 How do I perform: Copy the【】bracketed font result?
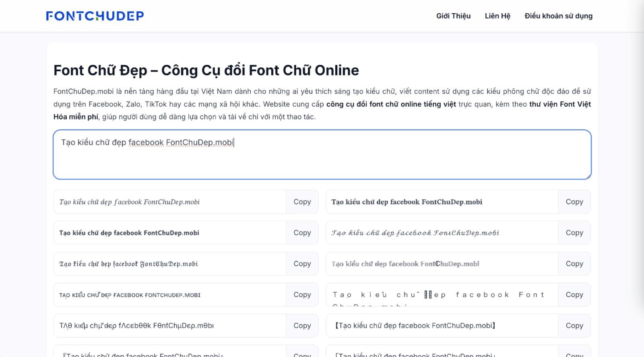coord(574,326)
